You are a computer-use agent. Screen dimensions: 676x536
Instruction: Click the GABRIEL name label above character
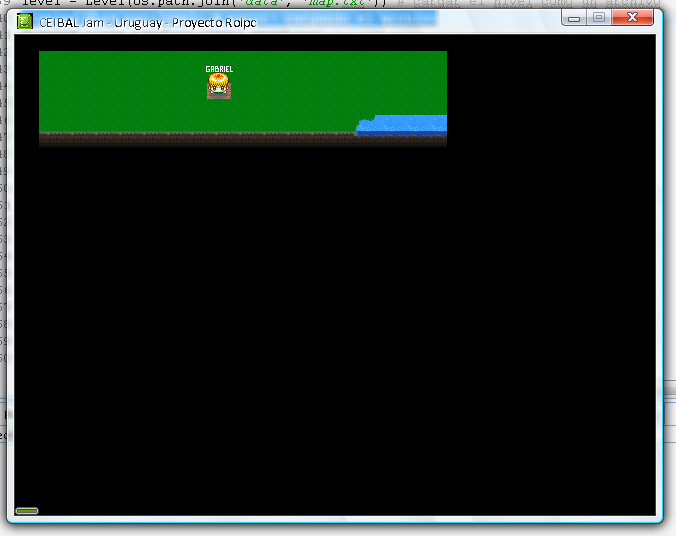tap(219, 69)
